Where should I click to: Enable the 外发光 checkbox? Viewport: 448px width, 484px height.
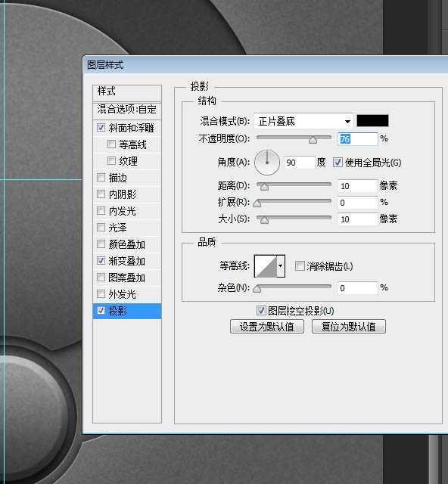[101, 294]
